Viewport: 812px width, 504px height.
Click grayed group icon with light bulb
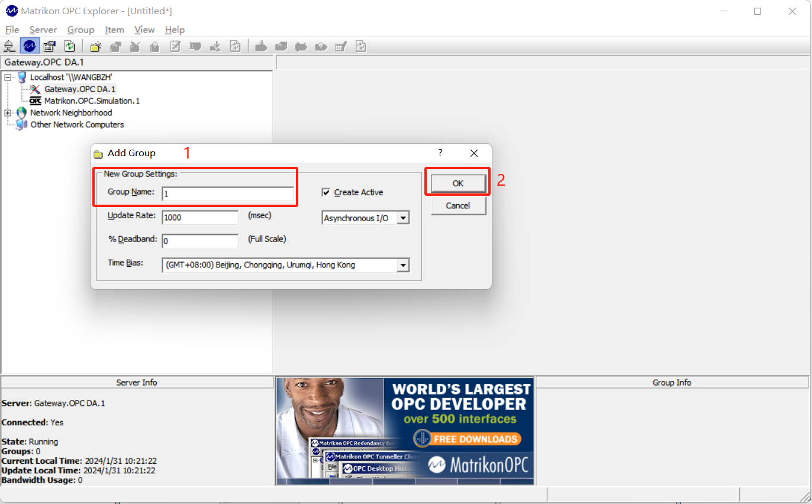point(155,46)
